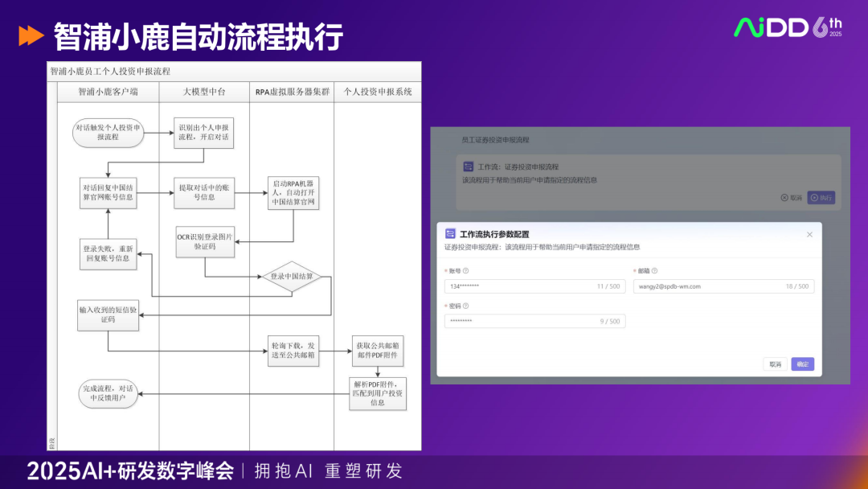Click the circular play icon inside 执行 button
This screenshot has height=489, width=868.
(x=813, y=197)
